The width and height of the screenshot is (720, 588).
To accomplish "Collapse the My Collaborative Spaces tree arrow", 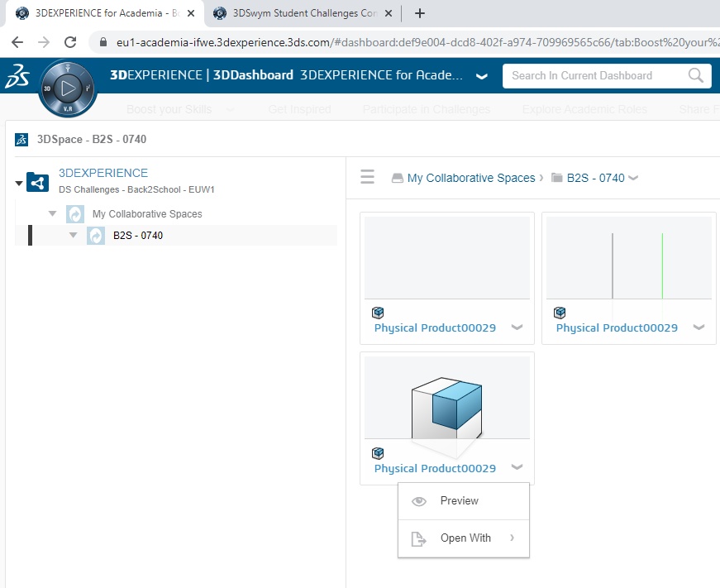I will coord(52,213).
